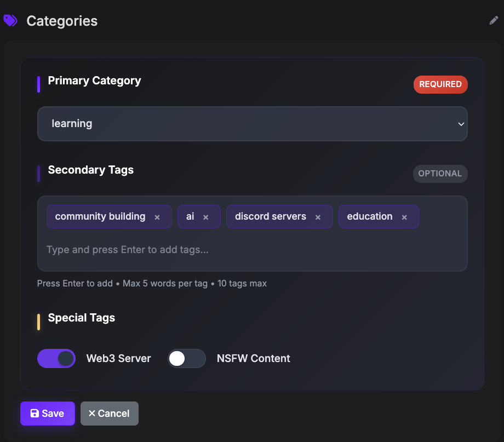Click the × icon inside the Cancel button

(x=93, y=413)
